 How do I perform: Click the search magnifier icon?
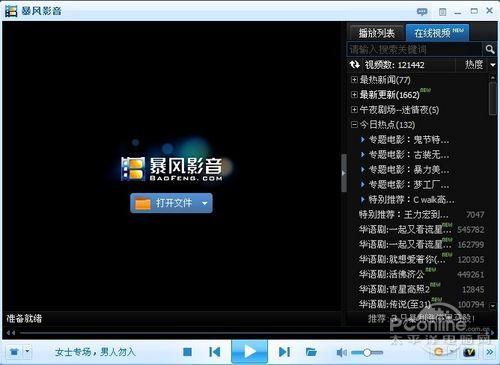tap(490, 49)
